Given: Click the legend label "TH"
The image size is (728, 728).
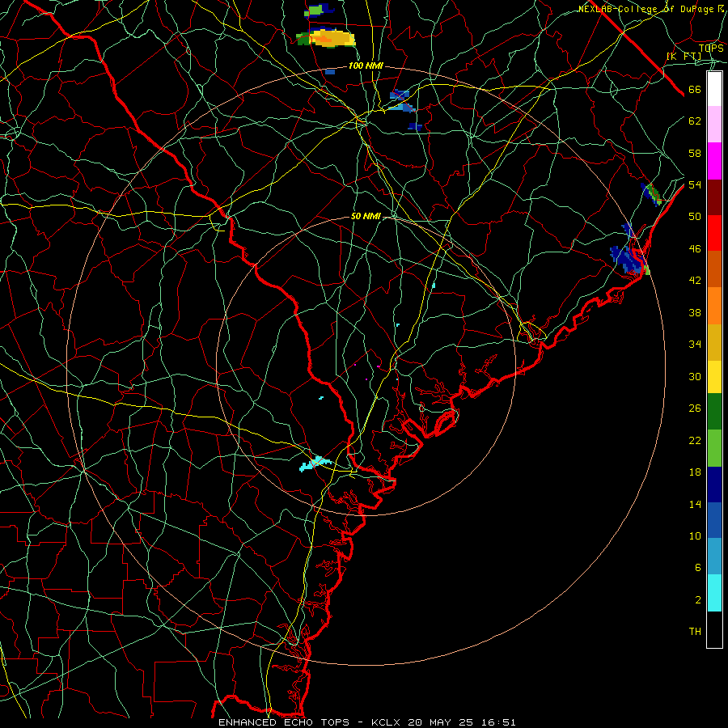Looking at the screenshot, I should coord(695,632).
